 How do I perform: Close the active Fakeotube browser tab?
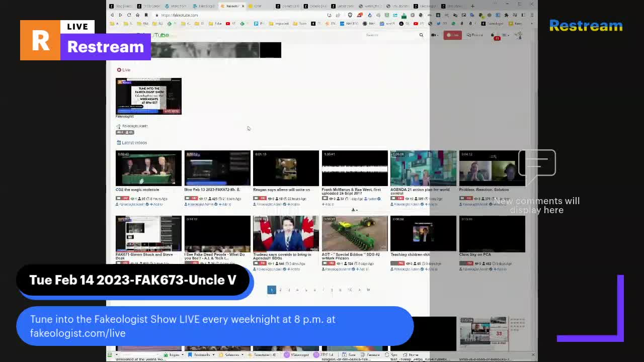(243, 6)
